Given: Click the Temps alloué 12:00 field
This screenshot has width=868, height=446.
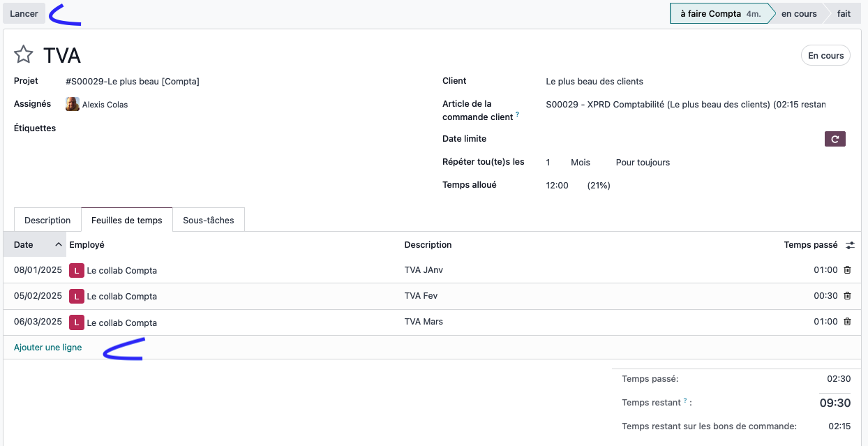Looking at the screenshot, I should (x=557, y=186).
